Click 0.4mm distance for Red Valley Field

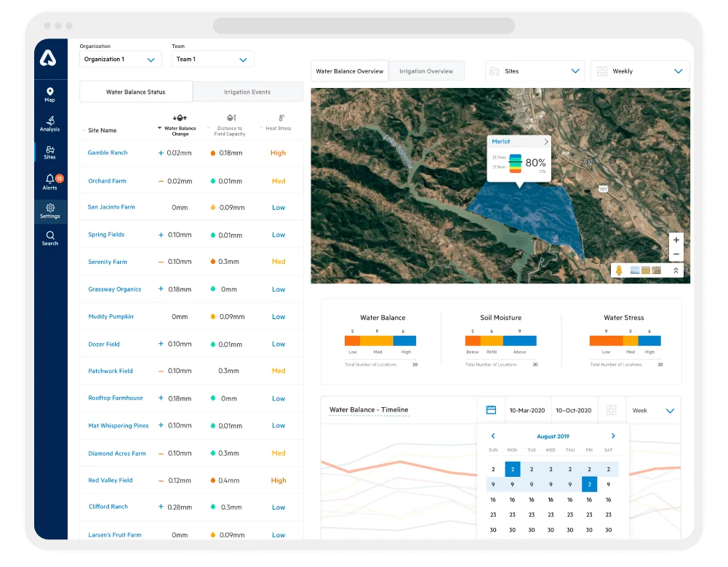pyautogui.click(x=229, y=480)
